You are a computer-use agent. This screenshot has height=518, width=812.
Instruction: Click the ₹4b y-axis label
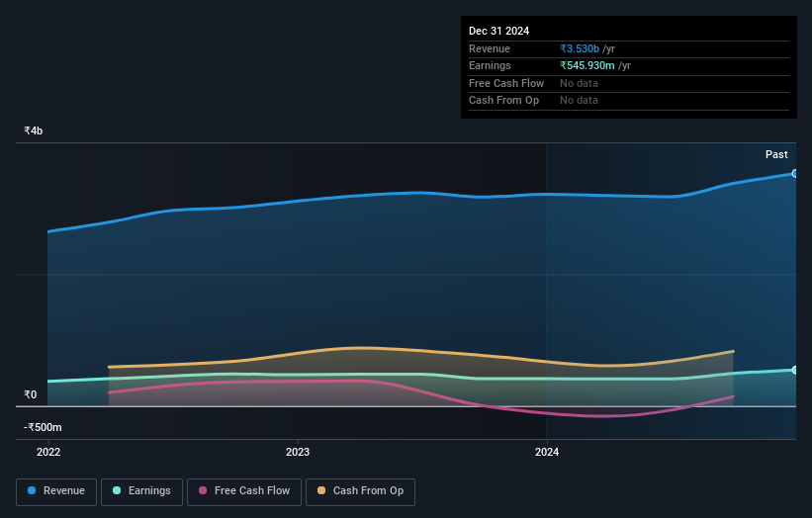34,130
